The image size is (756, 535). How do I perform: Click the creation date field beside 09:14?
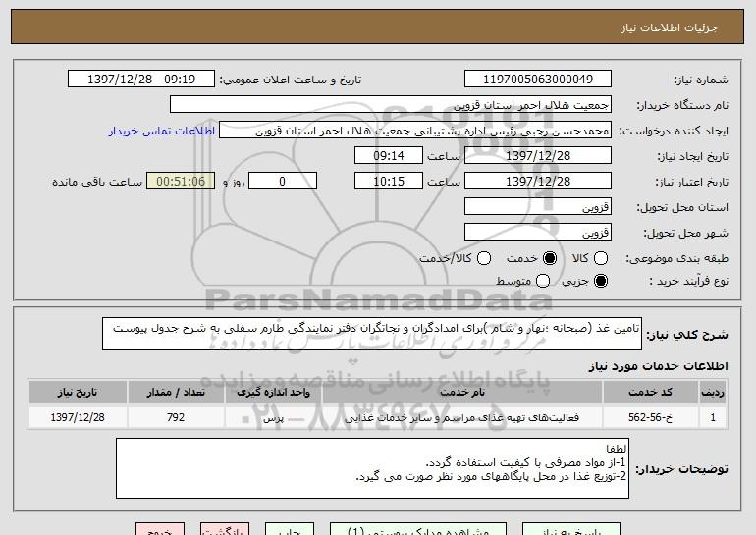[x=538, y=156]
